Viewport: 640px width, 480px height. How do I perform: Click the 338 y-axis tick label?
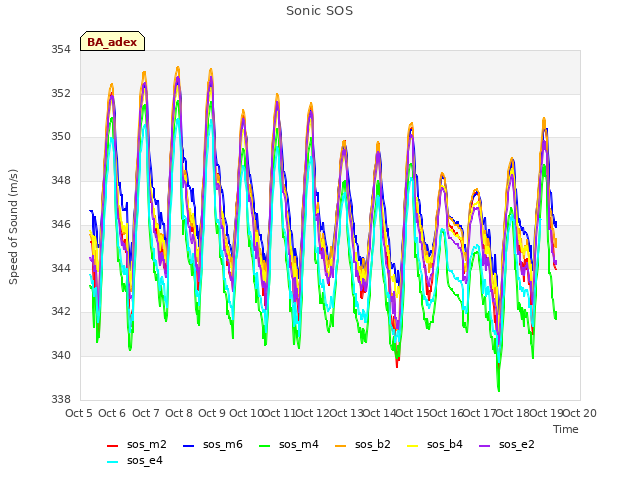click(x=61, y=399)
